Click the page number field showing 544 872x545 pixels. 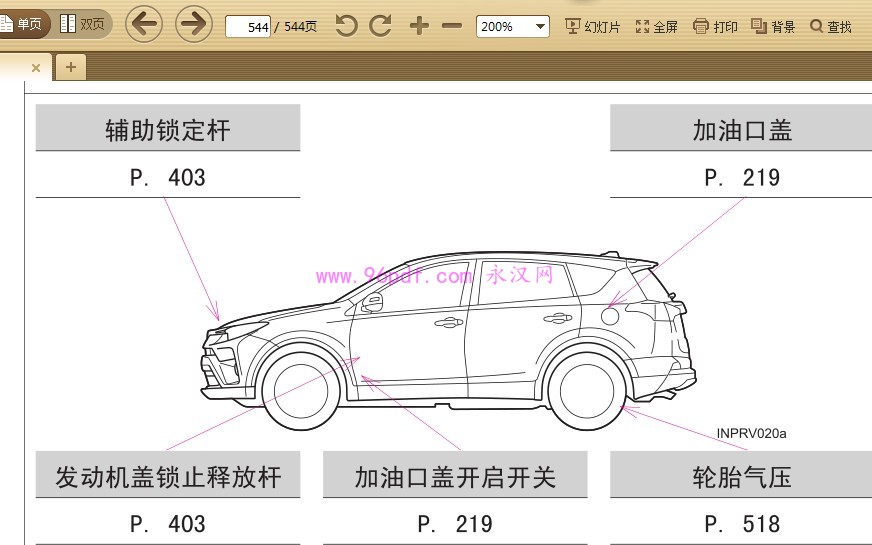click(248, 27)
